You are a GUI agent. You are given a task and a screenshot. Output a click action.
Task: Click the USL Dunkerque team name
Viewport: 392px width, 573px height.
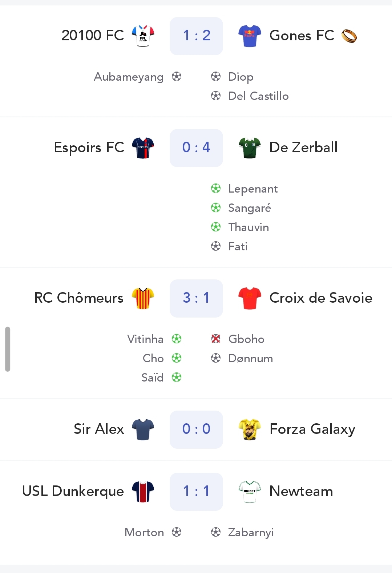coord(73,491)
